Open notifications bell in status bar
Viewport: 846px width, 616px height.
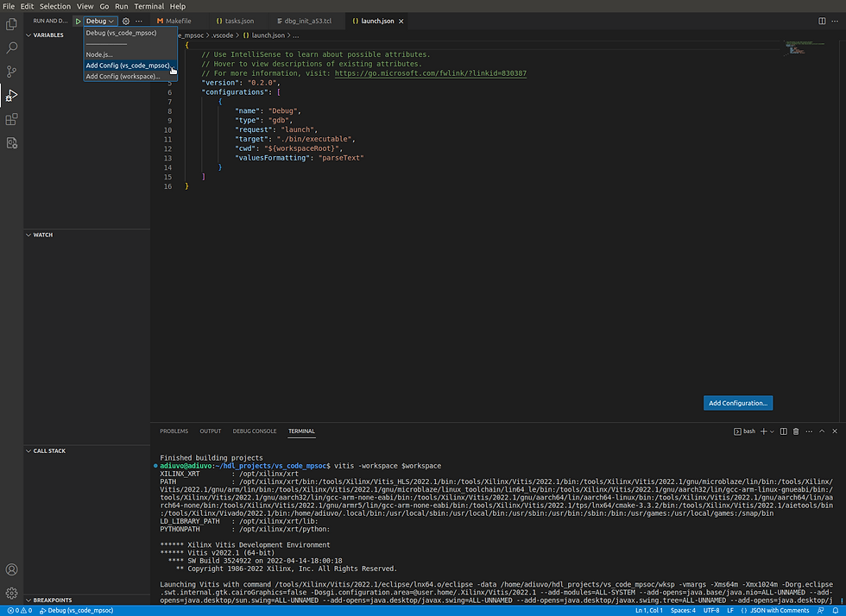[836, 611]
